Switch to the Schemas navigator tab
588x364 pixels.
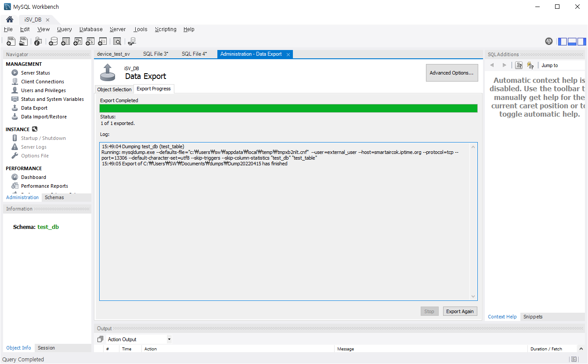(x=54, y=197)
